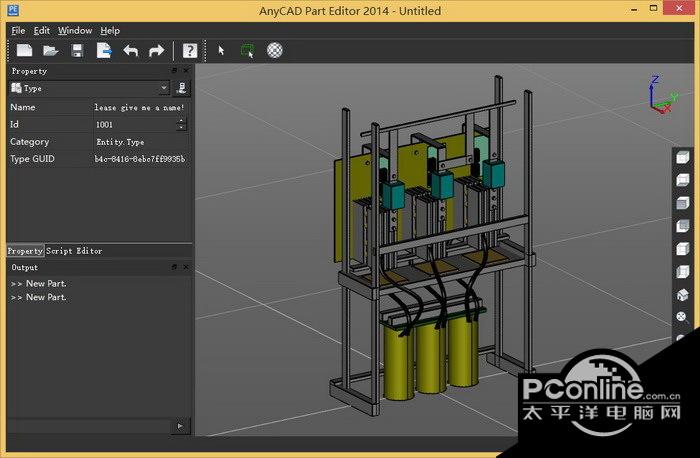Create a new part document
The image size is (700, 458).
(x=25, y=50)
